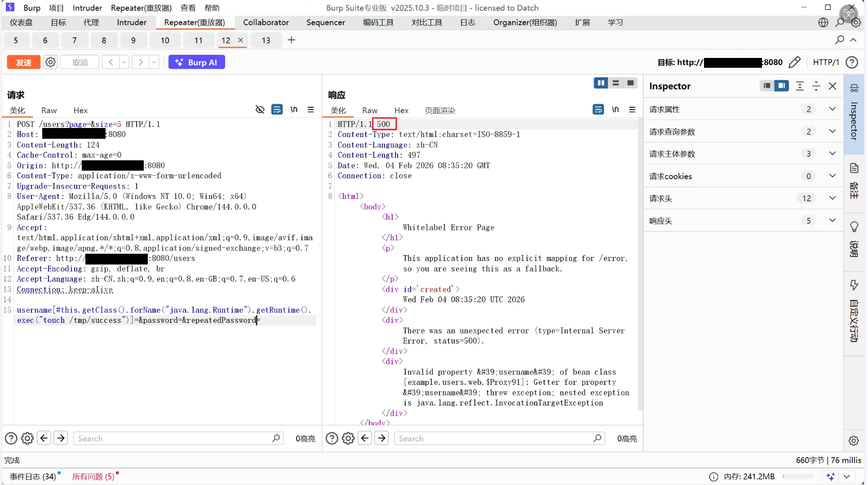Open 所有问题 (5) in the status bar
Viewport: 868px width, 485px height.
click(93, 476)
